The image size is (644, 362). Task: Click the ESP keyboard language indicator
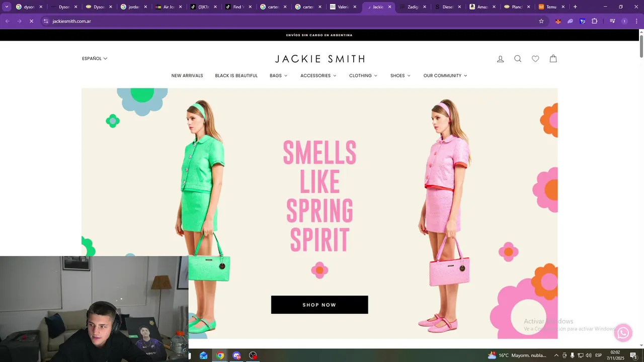[x=598, y=355]
